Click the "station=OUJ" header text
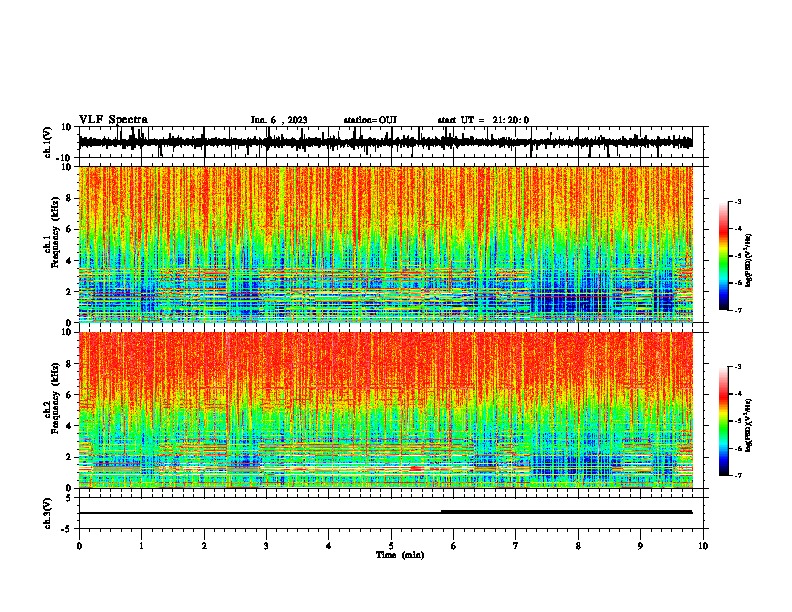 [x=370, y=120]
